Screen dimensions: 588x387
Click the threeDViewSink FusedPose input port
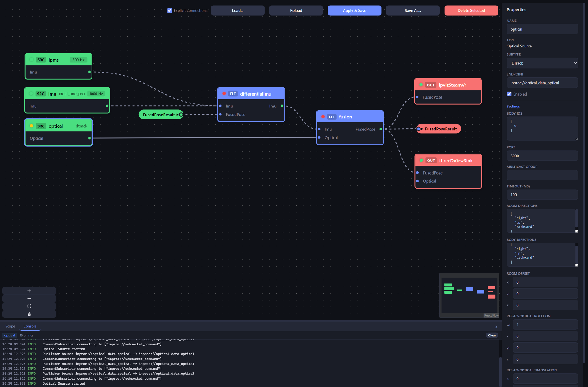click(418, 173)
